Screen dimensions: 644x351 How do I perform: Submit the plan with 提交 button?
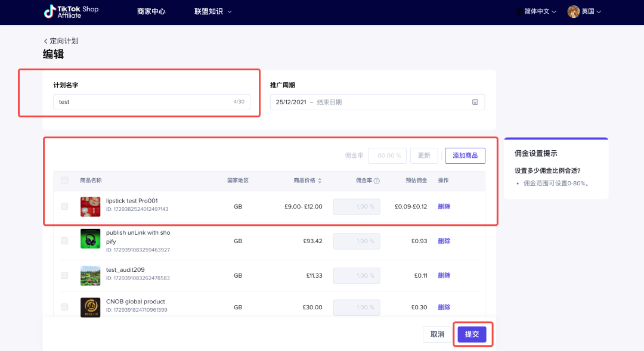[x=472, y=334]
